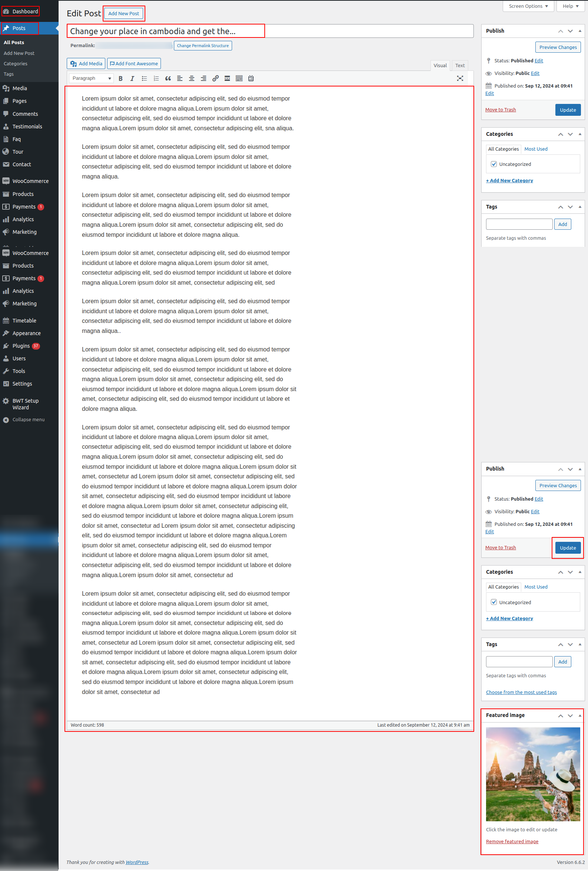Click the Add Media button
Screen dimensions: 588x871
point(86,64)
